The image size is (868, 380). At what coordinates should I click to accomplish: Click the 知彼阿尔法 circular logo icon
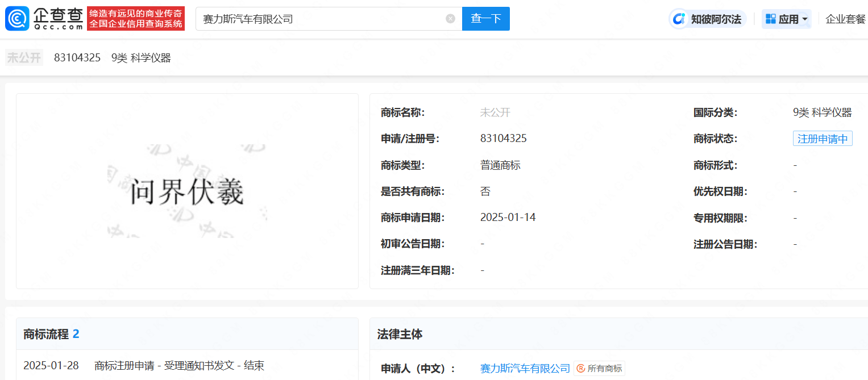click(x=679, y=19)
